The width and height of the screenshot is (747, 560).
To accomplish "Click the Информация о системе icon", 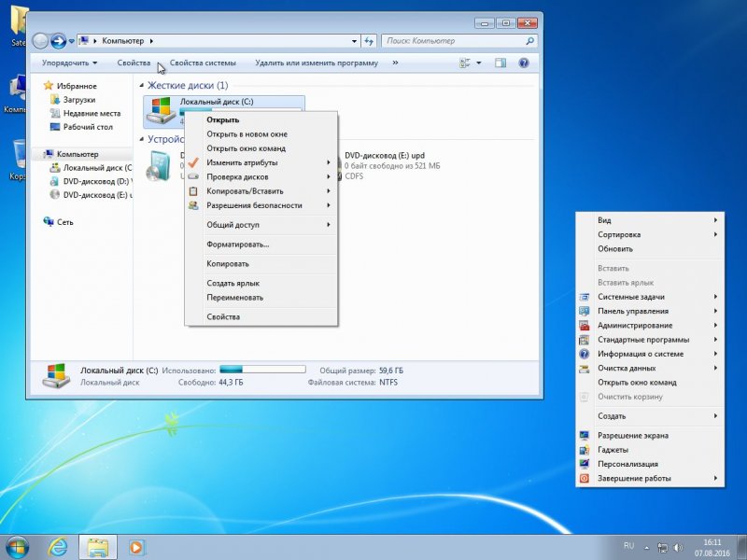I will [x=585, y=354].
